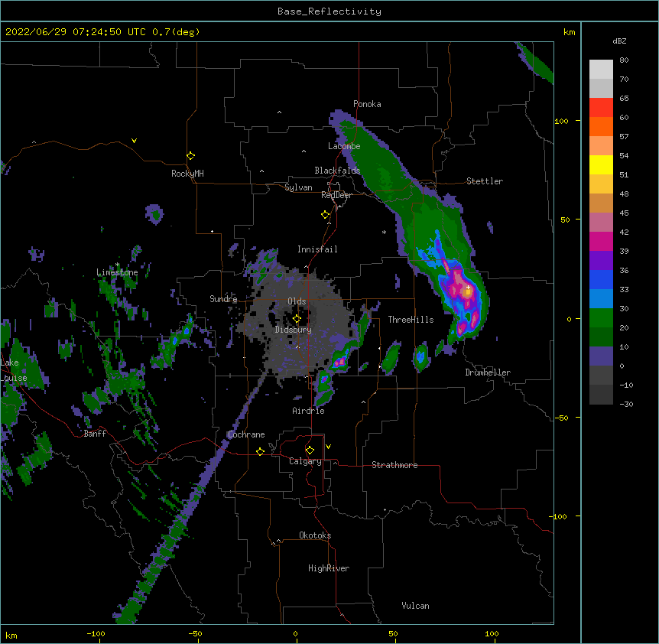Select the Strathmore label

tap(394, 465)
